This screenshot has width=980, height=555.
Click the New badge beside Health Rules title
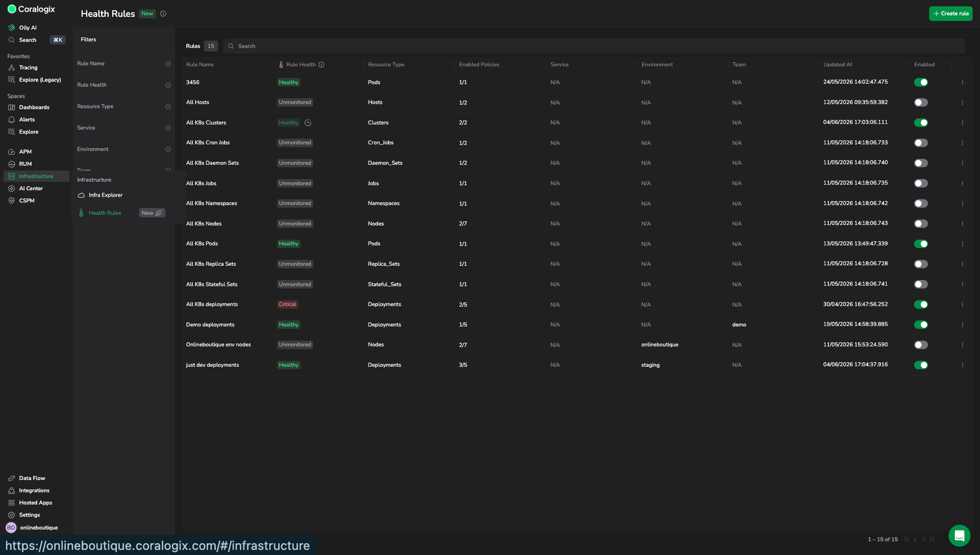click(147, 14)
